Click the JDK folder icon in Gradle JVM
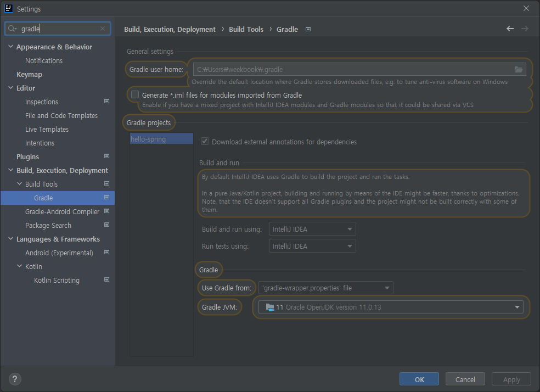 (270, 307)
